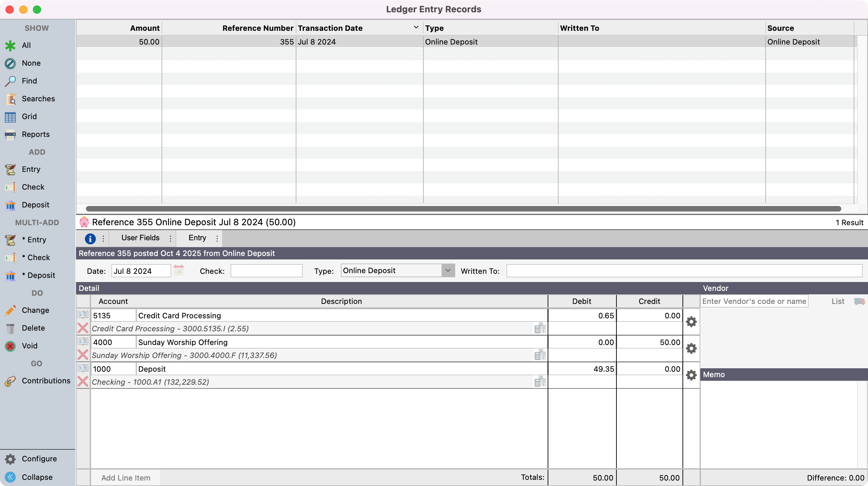Select the Entry tab

pyautogui.click(x=197, y=238)
